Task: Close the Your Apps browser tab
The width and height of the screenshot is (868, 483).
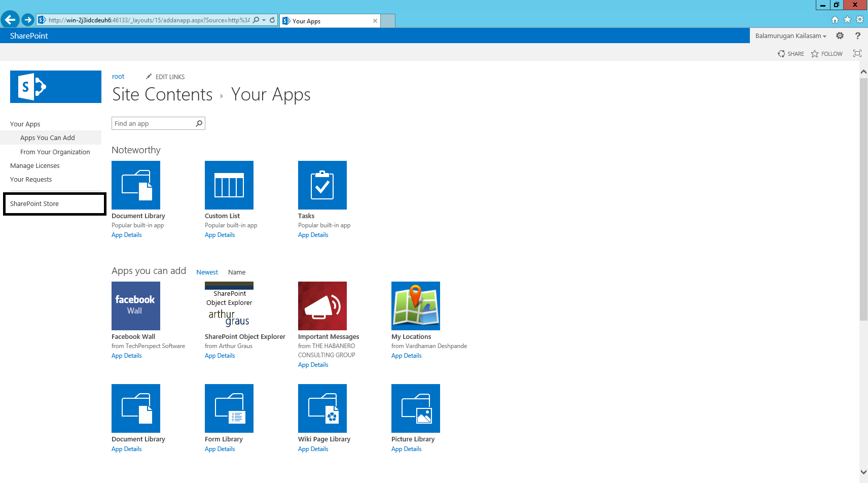Action: pos(375,21)
